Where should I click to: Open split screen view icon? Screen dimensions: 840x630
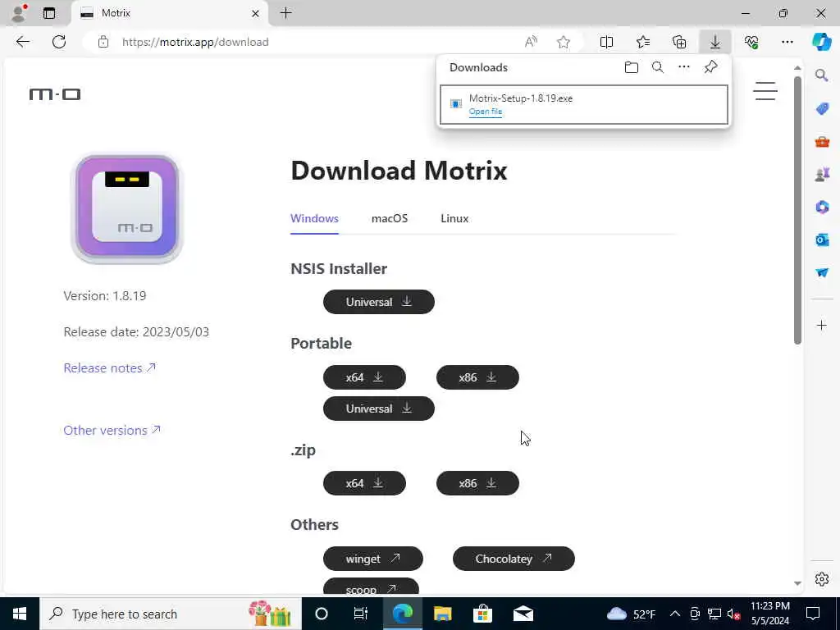click(x=606, y=42)
